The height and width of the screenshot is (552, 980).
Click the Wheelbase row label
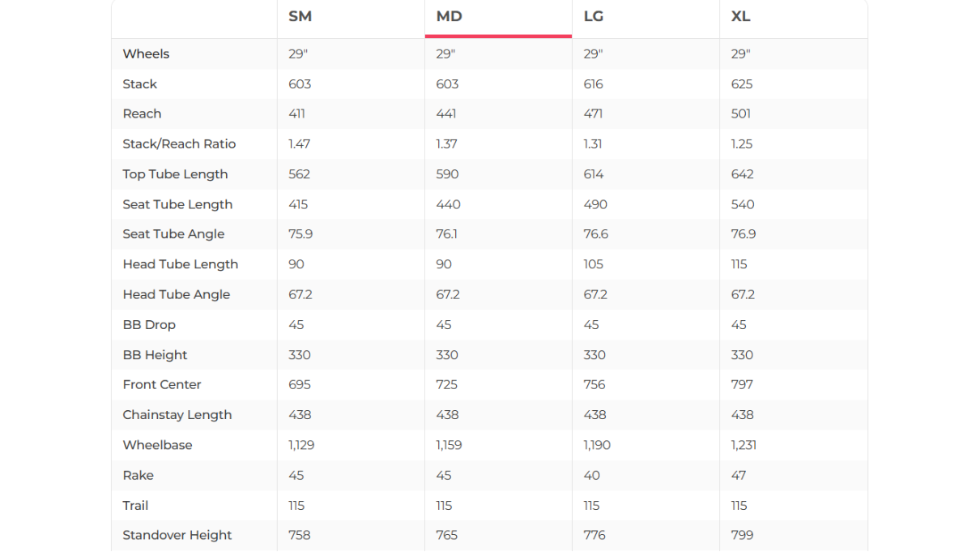(x=157, y=445)
